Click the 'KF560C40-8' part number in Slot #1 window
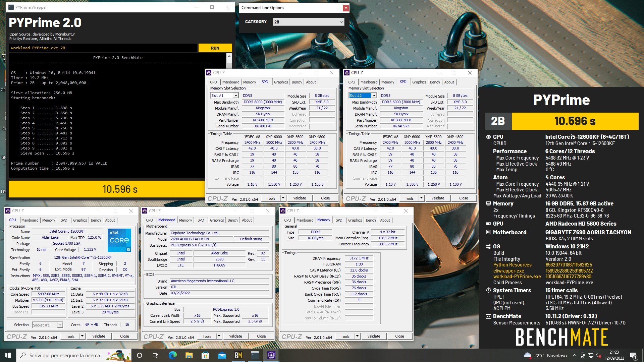This screenshot has height=362, width=644. coord(263,120)
